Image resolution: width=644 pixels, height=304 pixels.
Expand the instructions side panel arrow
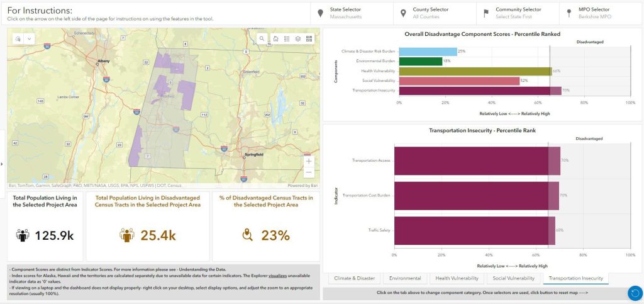[2, 164]
